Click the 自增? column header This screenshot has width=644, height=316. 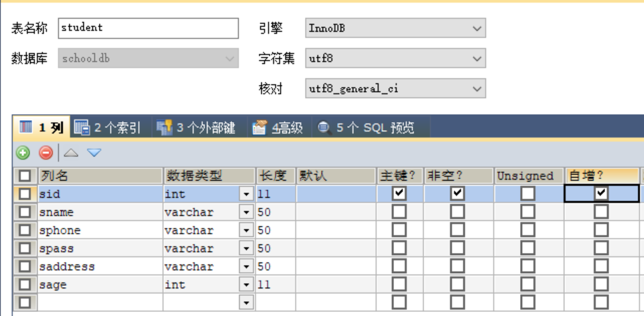[602, 176]
